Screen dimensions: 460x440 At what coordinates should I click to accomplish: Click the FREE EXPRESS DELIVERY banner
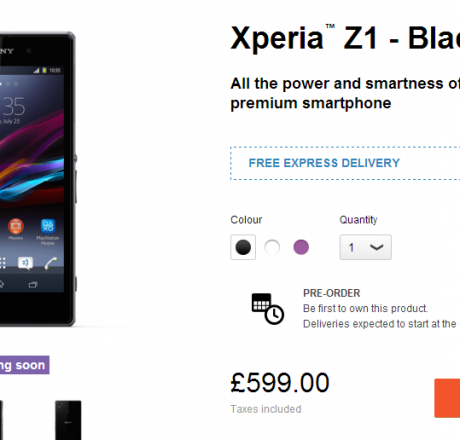point(345,163)
